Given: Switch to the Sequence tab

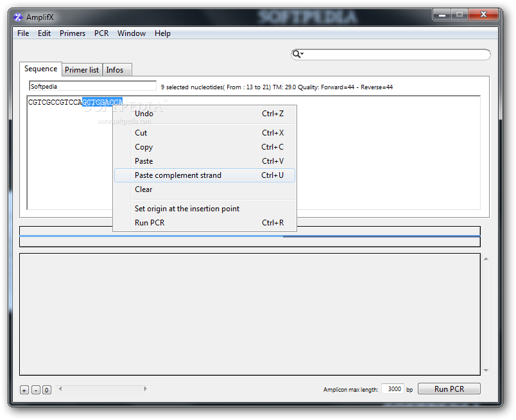Looking at the screenshot, I should 40,69.
